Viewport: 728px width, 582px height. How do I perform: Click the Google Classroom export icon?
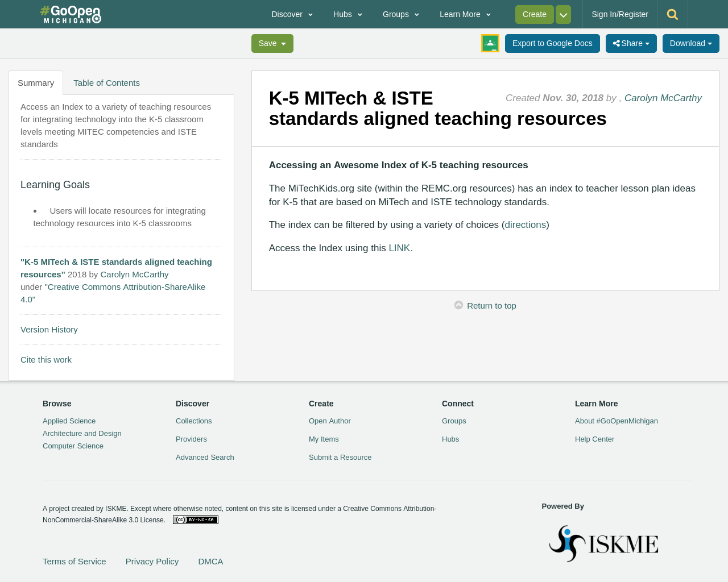[x=489, y=43]
